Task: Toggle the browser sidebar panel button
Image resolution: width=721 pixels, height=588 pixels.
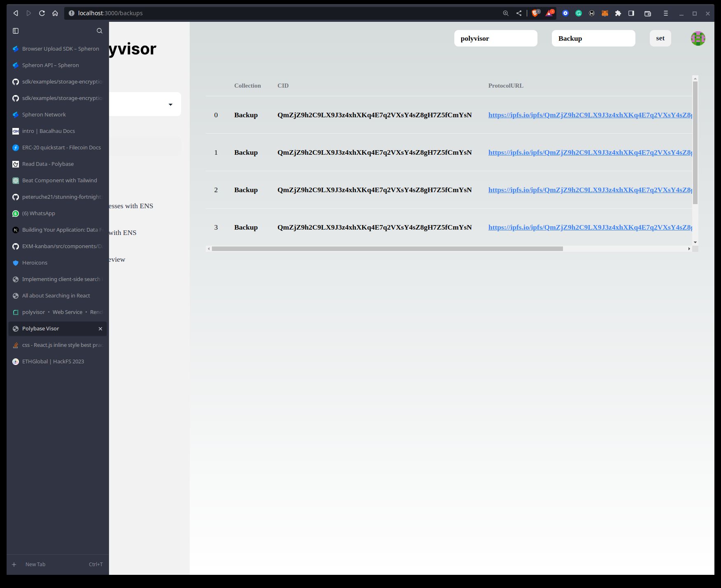Action: point(631,13)
